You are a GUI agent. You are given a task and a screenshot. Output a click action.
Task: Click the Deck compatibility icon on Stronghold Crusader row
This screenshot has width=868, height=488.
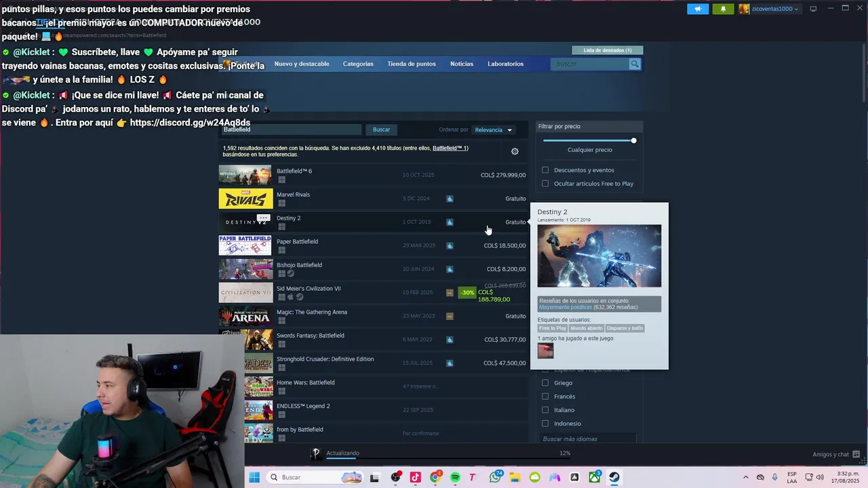[x=450, y=363]
